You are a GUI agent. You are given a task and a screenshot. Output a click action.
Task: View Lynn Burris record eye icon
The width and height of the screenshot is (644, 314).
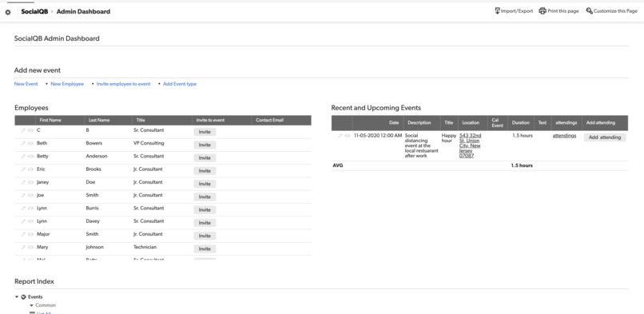click(30, 208)
